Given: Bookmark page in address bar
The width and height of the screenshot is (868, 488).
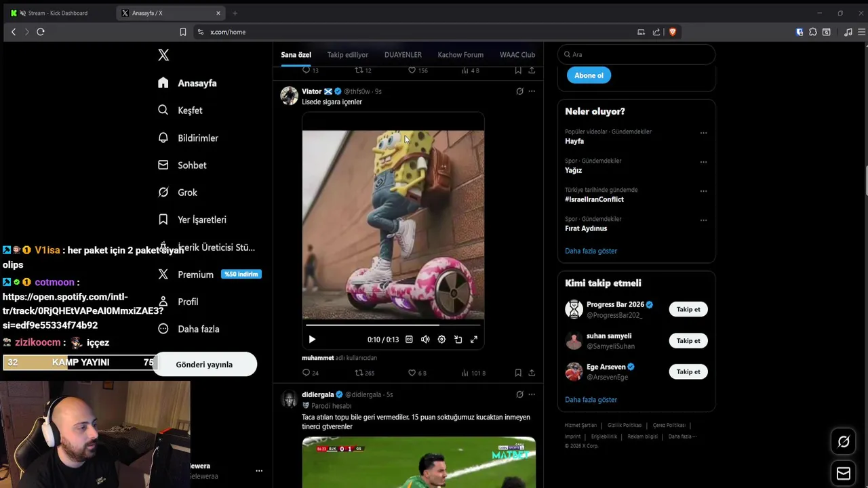Looking at the screenshot, I should [x=183, y=32].
